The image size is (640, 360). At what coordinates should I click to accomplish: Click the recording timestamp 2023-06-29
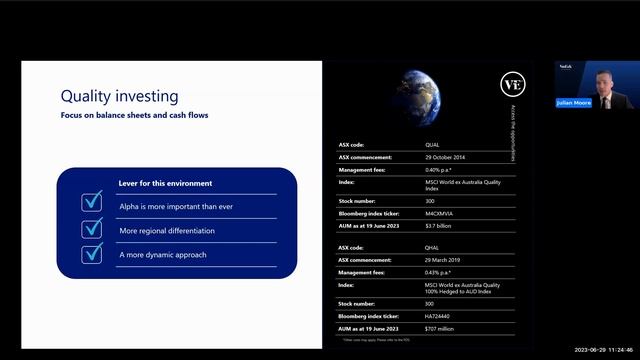click(x=604, y=350)
